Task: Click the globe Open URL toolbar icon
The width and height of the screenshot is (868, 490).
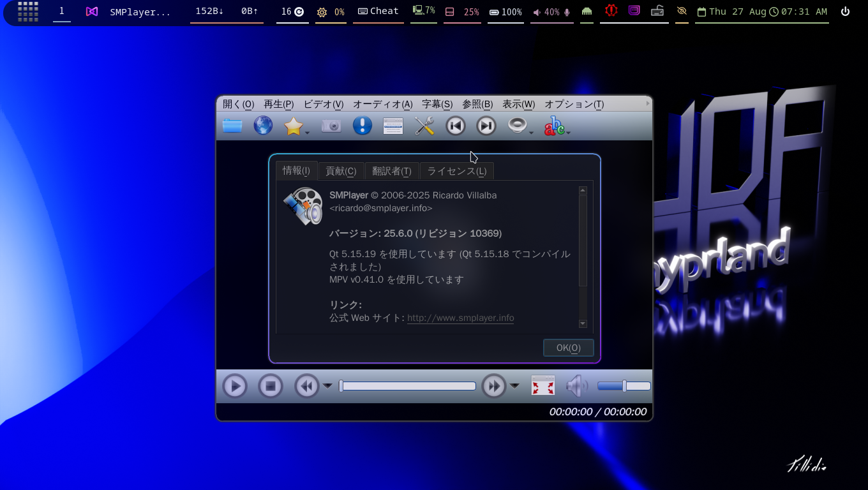Action: 263,126
